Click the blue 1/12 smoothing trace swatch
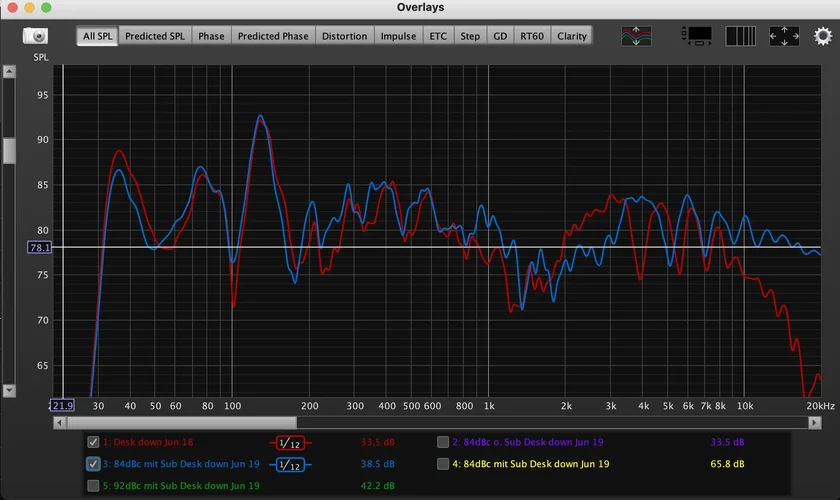 [x=291, y=464]
